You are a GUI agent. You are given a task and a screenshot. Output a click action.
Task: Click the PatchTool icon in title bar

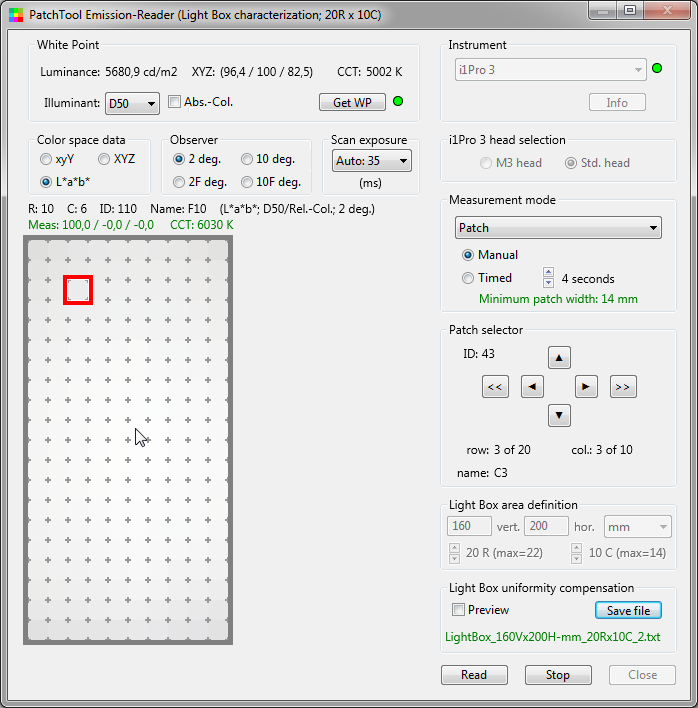coord(14,14)
